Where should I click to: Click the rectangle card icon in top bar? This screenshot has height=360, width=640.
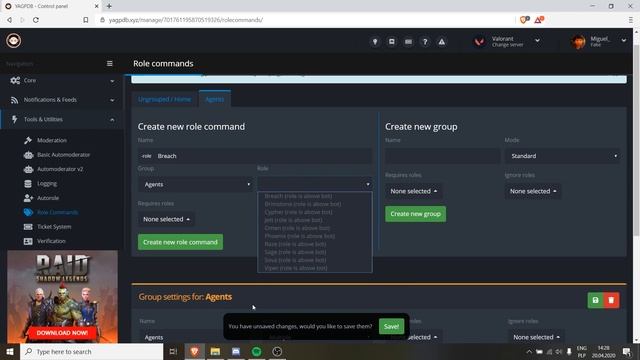point(408,42)
